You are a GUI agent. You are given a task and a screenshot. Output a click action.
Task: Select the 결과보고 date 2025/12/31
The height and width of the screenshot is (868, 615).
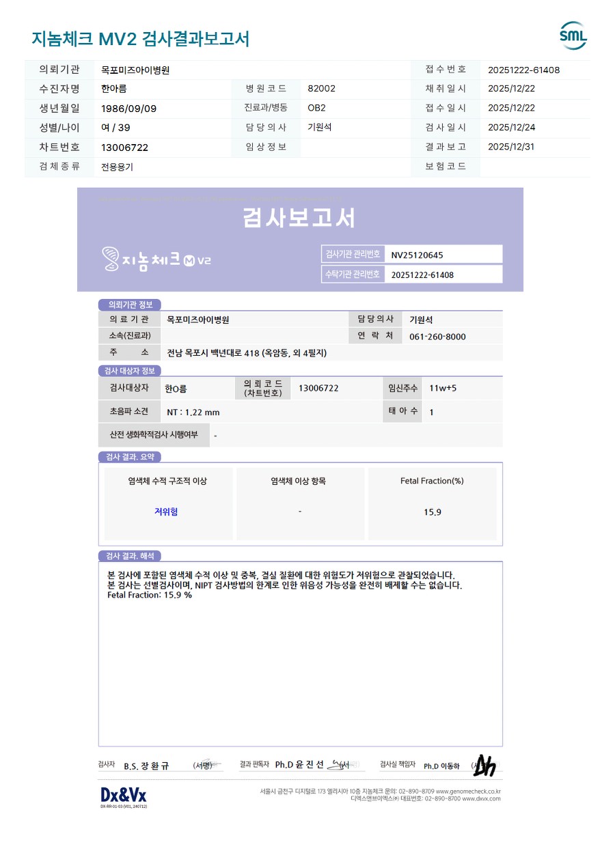click(511, 147)
